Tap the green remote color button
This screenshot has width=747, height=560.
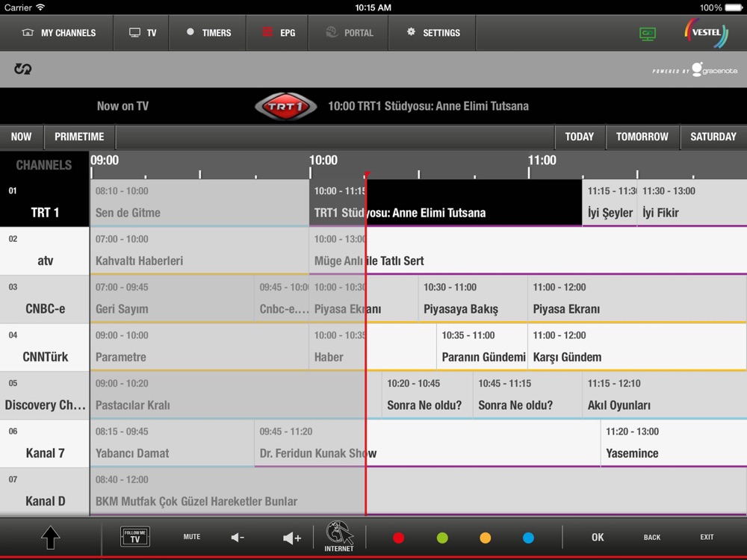442,538
